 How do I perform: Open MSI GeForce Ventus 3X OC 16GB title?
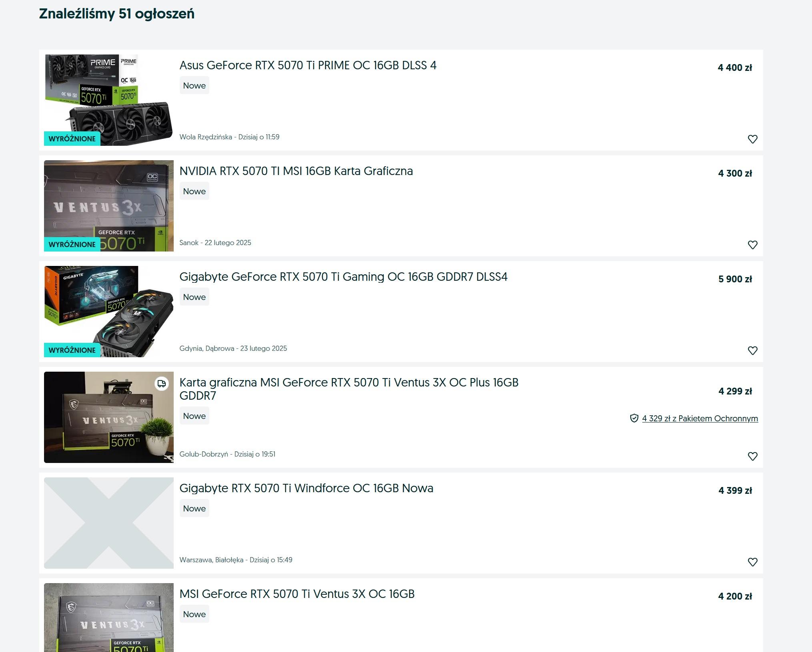[x=297, y=594]
